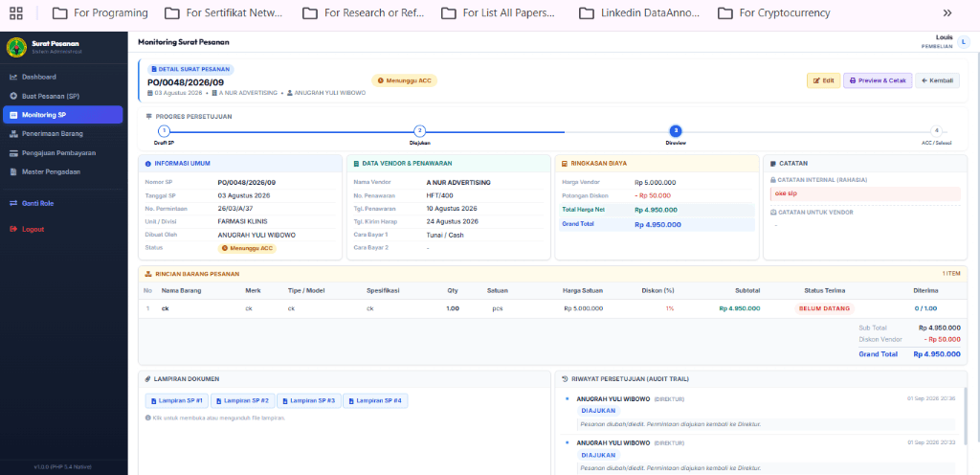The image size is (980, 475).
Task: Click the Nama Barang column header
Action: point(181,290)
